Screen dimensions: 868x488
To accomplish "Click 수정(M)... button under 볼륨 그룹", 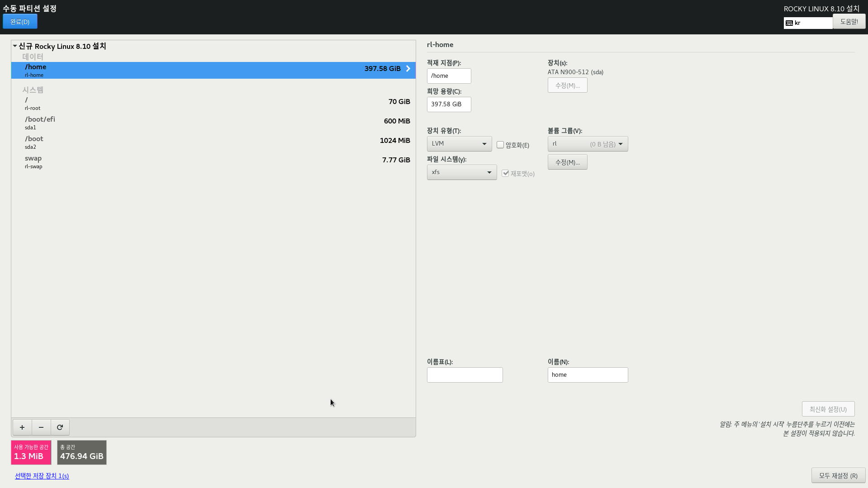I will [567, 162].
